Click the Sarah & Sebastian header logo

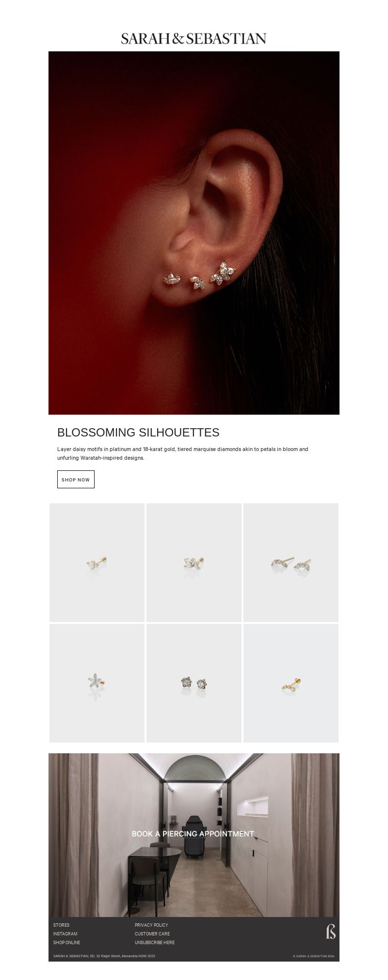pos(194,39)
